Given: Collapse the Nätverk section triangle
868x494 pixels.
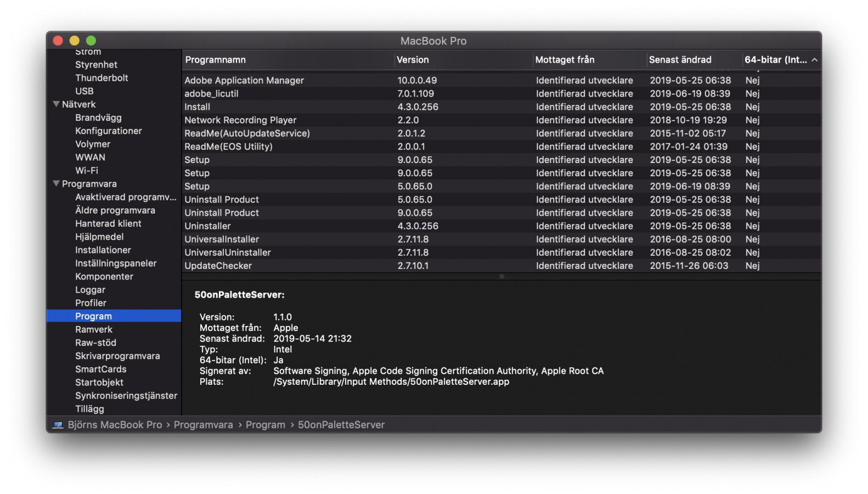Looking at the screenshot, I should pyautogui.click(x=56, y=104).
